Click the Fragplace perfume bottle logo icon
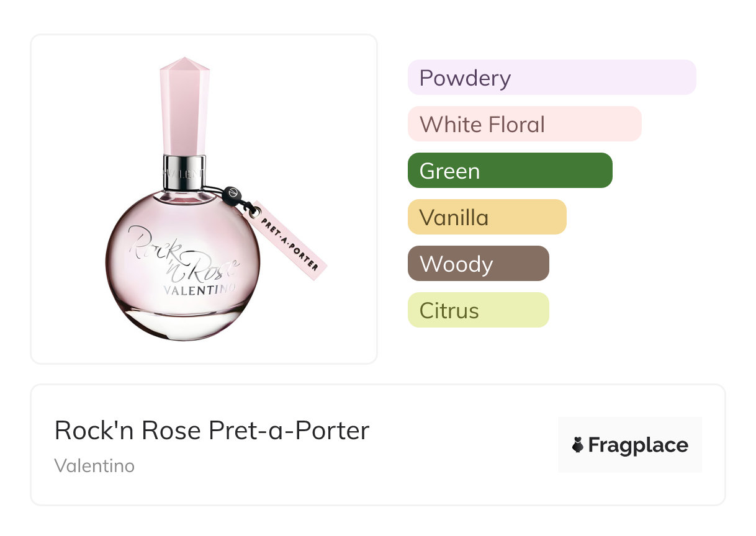This screenshot has height=536, width=756. [578, 445]
